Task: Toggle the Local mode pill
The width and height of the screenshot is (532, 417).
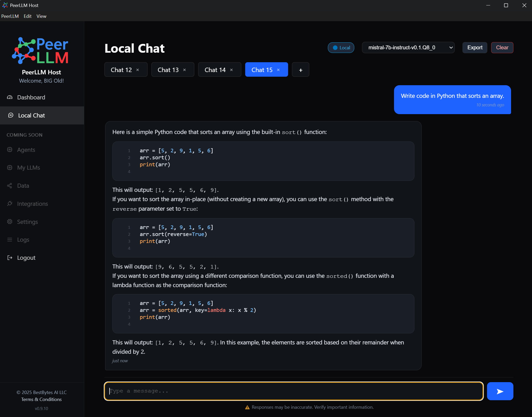Action: 341,48
